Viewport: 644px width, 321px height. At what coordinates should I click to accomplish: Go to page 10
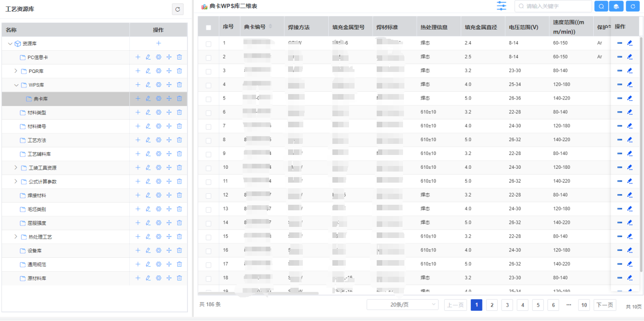click(584, 305)
